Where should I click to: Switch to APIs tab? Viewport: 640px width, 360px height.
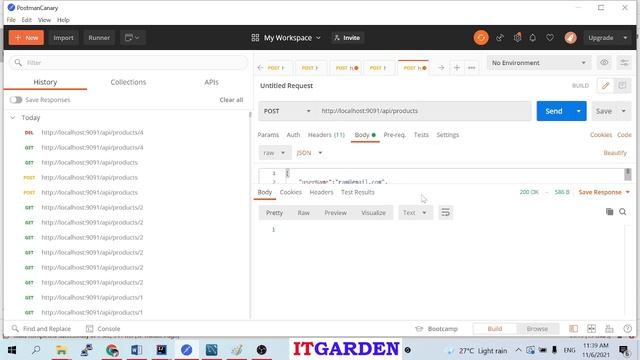211,82
